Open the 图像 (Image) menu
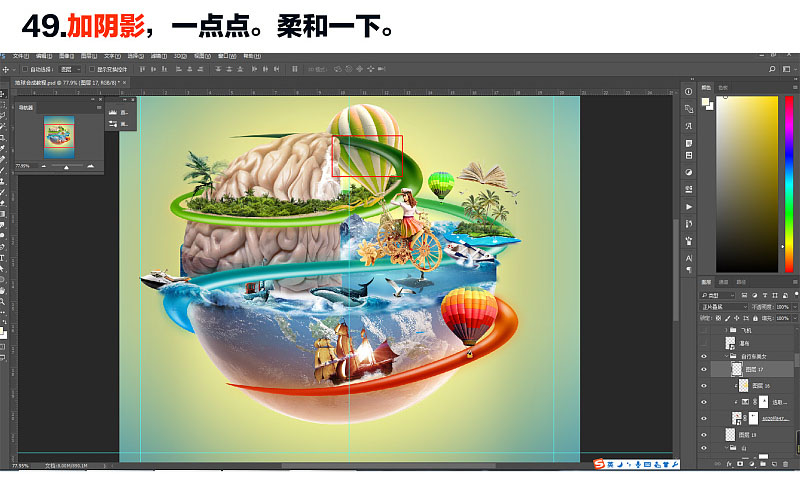Screen dimensions: 800x477 coord(67,56)
